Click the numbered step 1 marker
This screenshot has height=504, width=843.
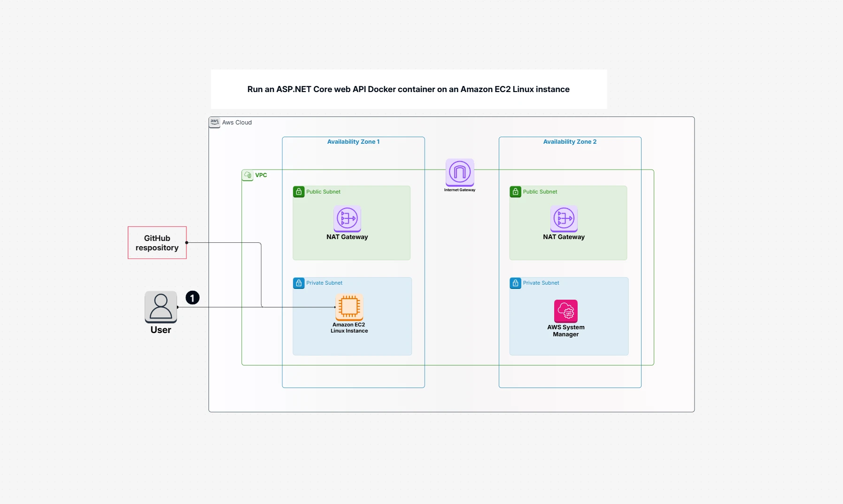pos(193,298)
